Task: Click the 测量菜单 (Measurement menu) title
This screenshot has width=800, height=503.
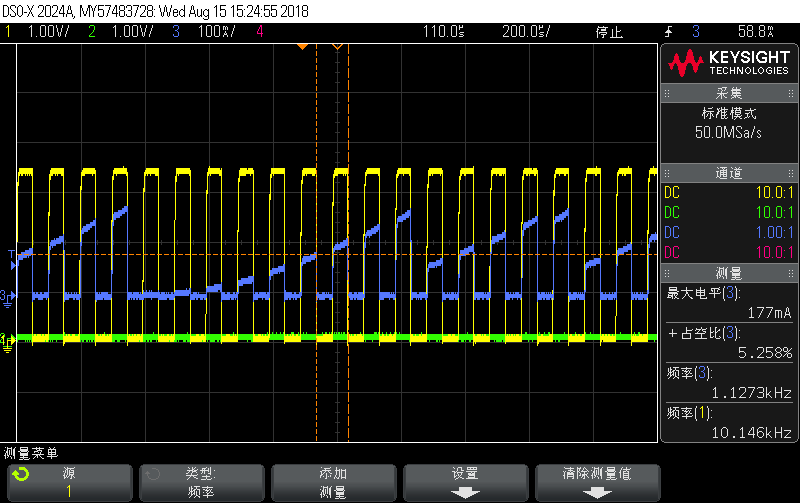Action: (31, 453)
